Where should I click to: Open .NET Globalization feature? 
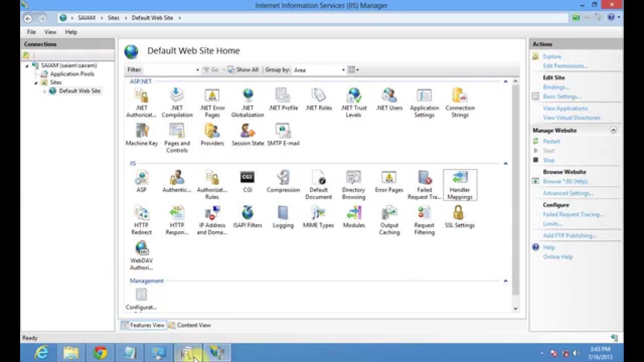point(248,103)
